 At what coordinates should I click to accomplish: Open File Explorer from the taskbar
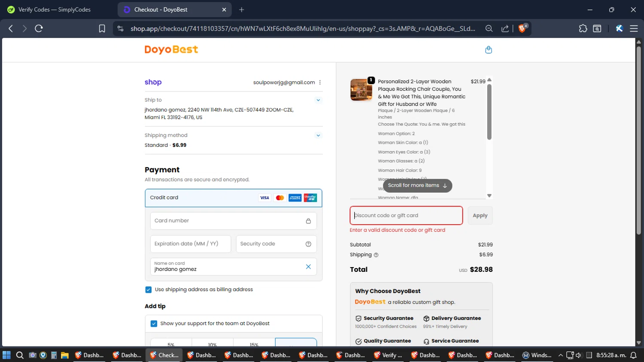click(65, 355)
